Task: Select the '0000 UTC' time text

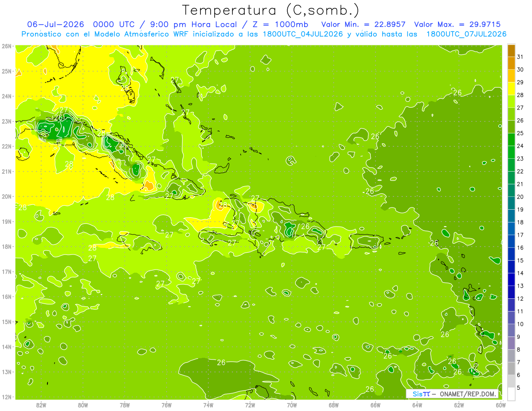Action: click(114, 24)
